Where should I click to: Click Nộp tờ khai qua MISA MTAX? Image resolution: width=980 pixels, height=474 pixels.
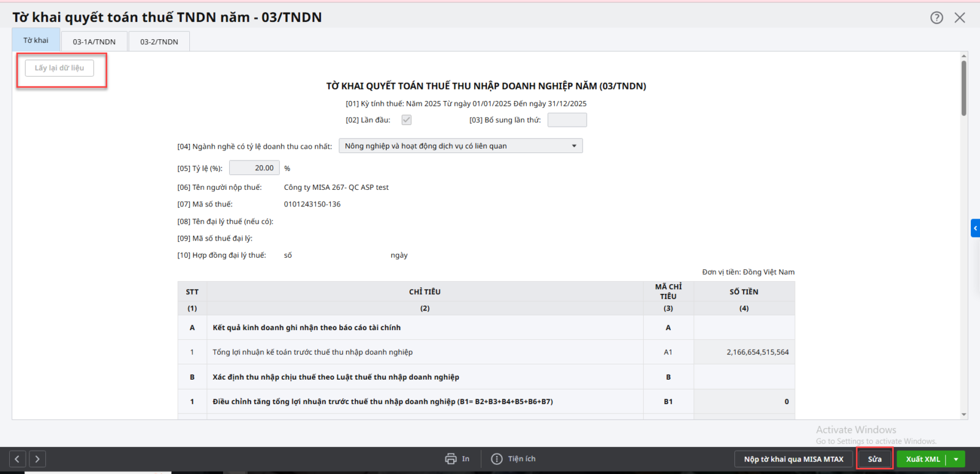(x=793, y=459)
